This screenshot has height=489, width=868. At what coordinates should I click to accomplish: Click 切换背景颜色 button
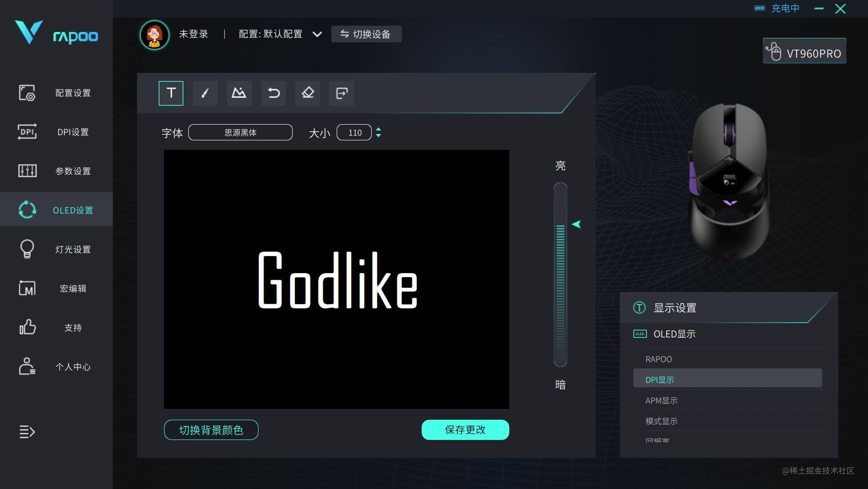(211, 430)
